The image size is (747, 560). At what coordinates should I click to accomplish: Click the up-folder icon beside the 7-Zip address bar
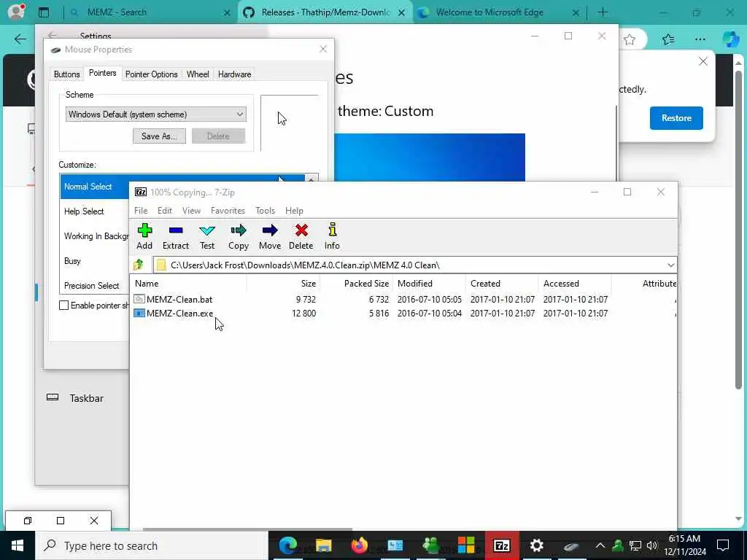(139, 264)
